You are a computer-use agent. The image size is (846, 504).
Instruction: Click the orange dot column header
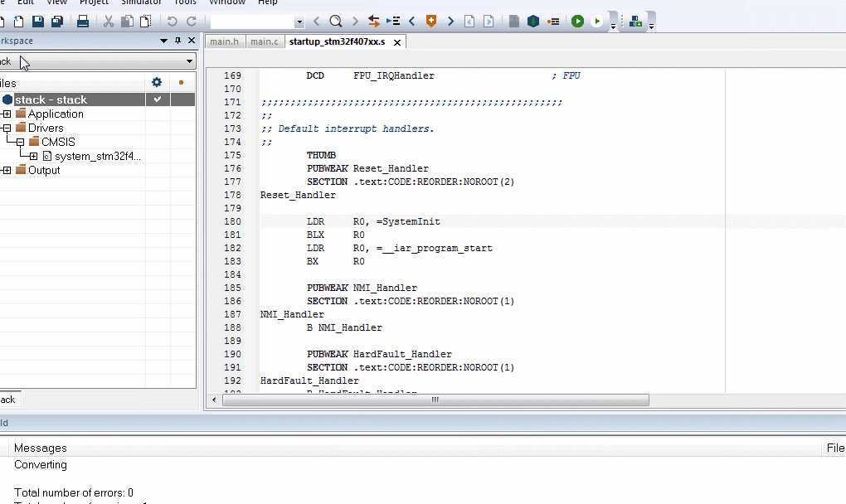(x=182, y=82)
